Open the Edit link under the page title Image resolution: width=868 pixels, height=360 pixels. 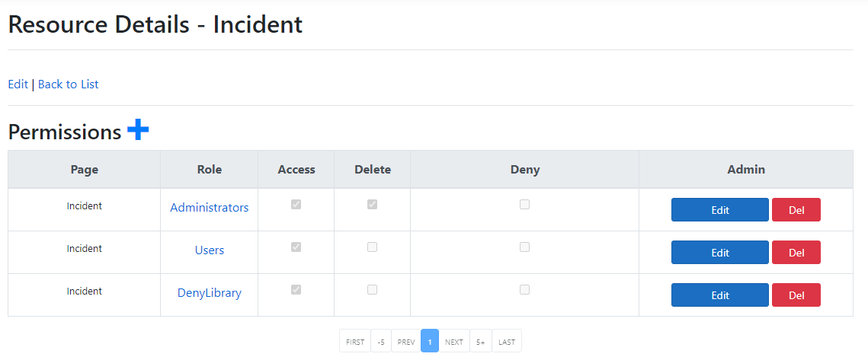[x=18, y=84]
